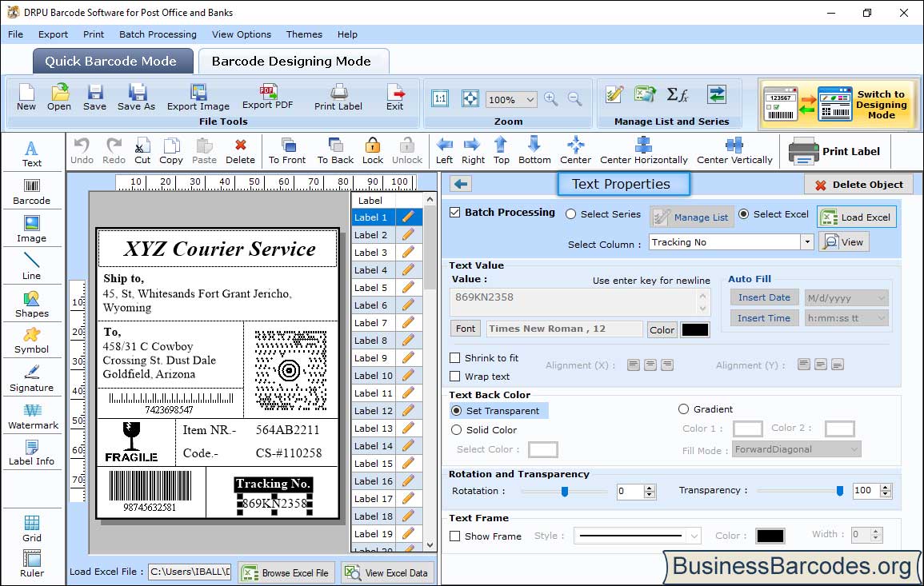Set zoom to 1:1 actual size
This screenshot has height=586, width=924.
pos(440,98)
